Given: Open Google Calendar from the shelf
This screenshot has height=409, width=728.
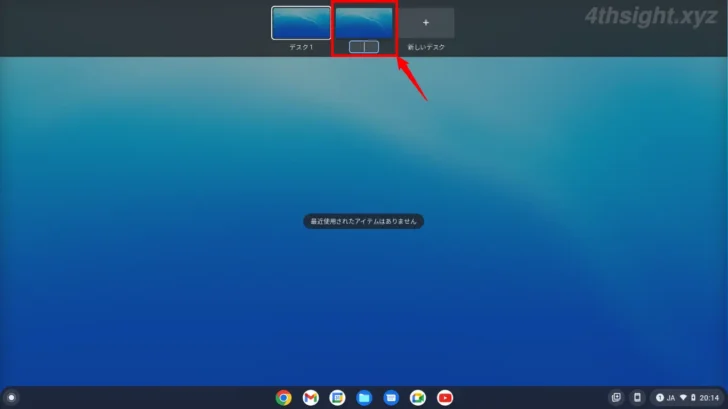Looking at the screenshot, I should [338, 398].
